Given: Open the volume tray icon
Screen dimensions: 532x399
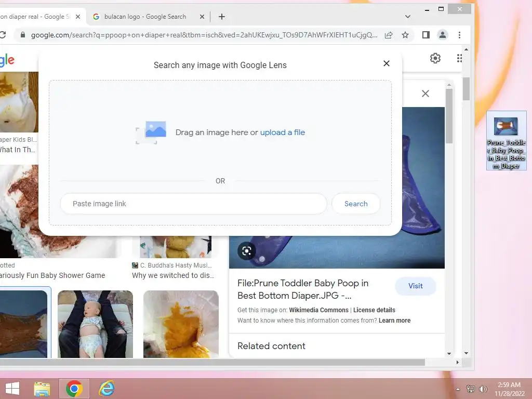Looking at the screenshot, I should pos(483,389).
